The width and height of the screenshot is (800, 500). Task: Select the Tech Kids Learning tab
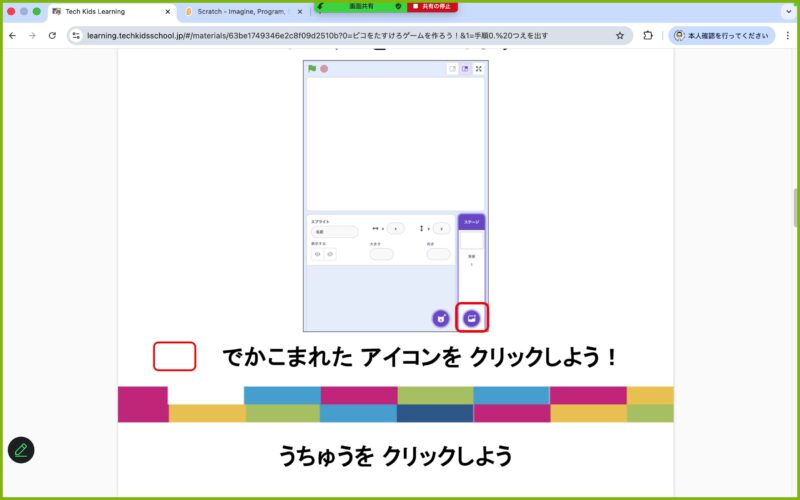108,11
